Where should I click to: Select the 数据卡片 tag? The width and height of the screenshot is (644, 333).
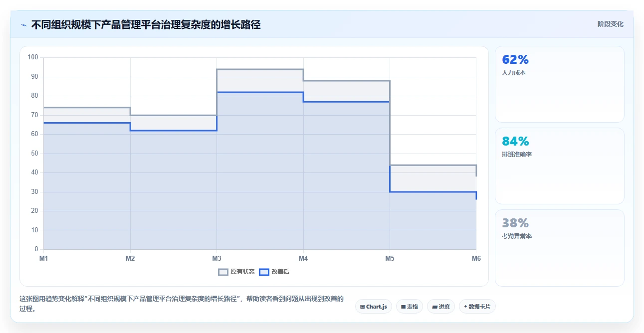click(477, 307)
